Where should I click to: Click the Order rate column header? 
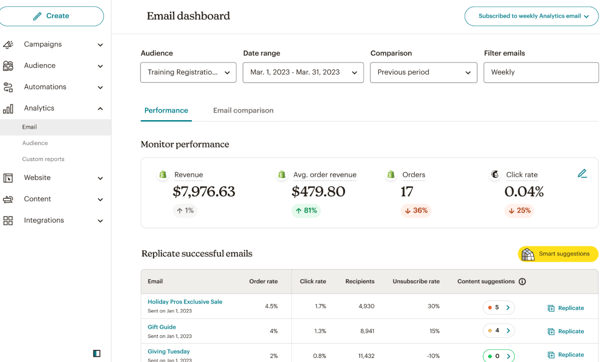pyautogui.click(x=264, y=282)
